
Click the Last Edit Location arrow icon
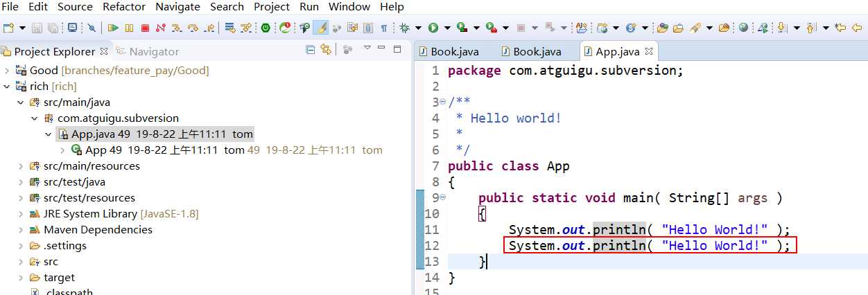[x=840, y=28]
